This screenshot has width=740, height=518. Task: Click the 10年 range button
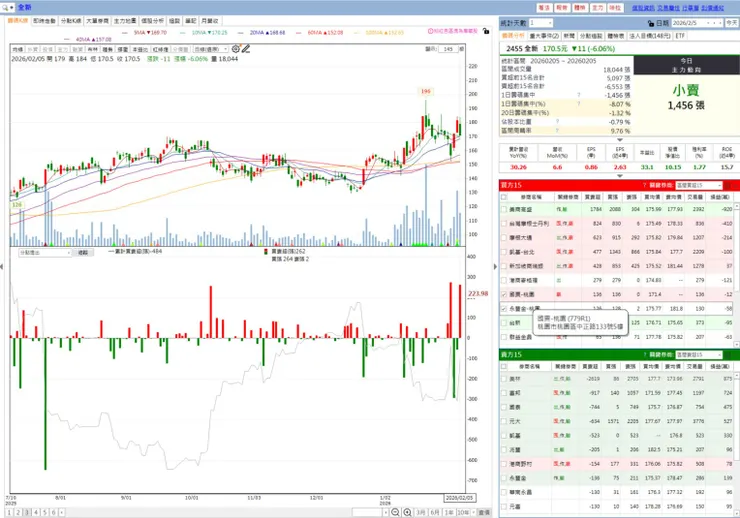pos(462,512)
